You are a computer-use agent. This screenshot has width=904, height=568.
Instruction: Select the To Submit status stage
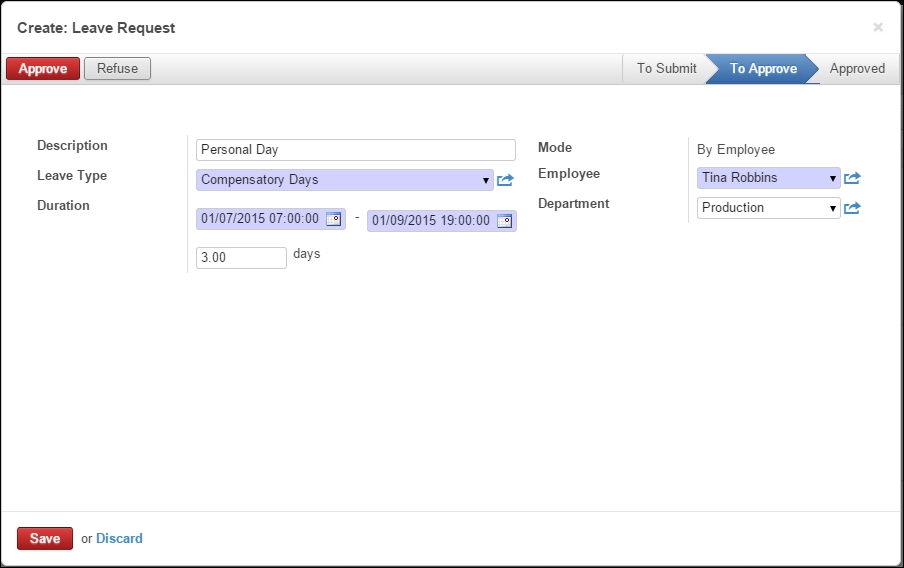coord(666,69)
